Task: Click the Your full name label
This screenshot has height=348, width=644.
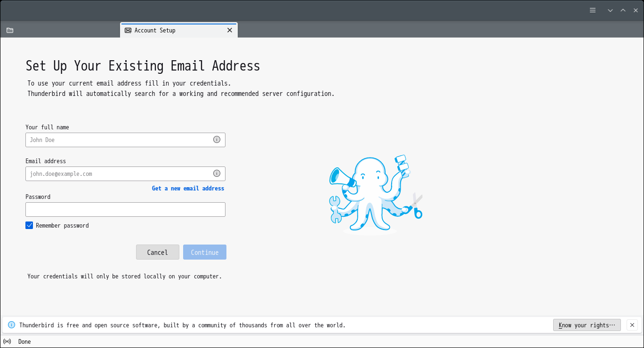Action: point(47,127)
